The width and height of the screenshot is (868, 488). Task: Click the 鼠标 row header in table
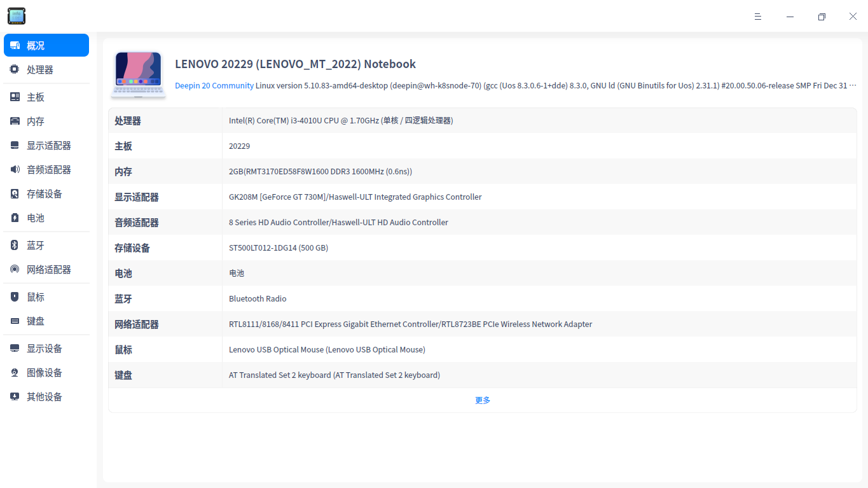tap(123, 350)
